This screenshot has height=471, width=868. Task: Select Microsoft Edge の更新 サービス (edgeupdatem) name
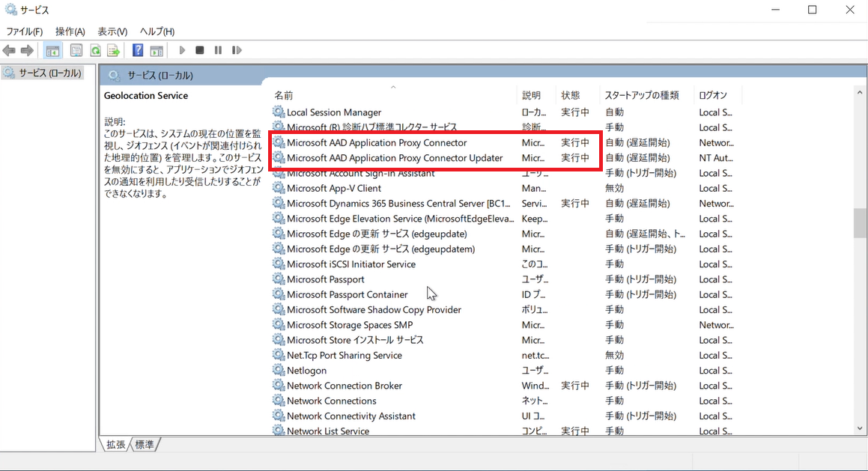coord(381,249)
